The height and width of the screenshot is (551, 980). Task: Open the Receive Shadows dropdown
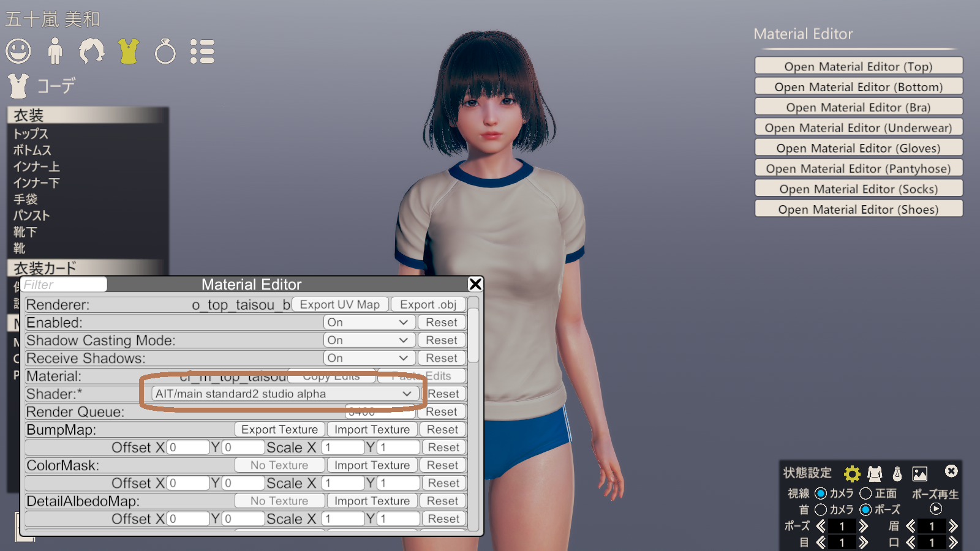(x=367, y=358)
